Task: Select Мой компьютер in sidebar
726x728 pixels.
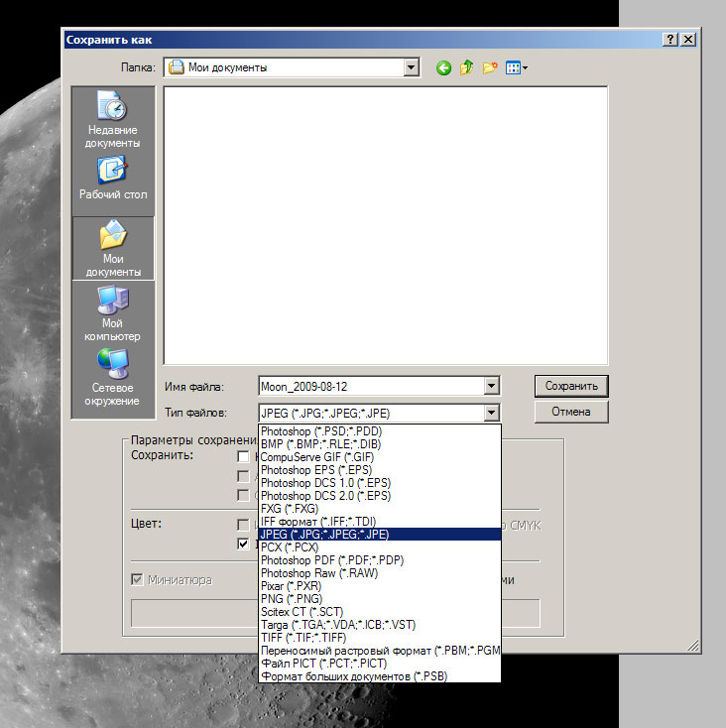Action: point(112,310)
